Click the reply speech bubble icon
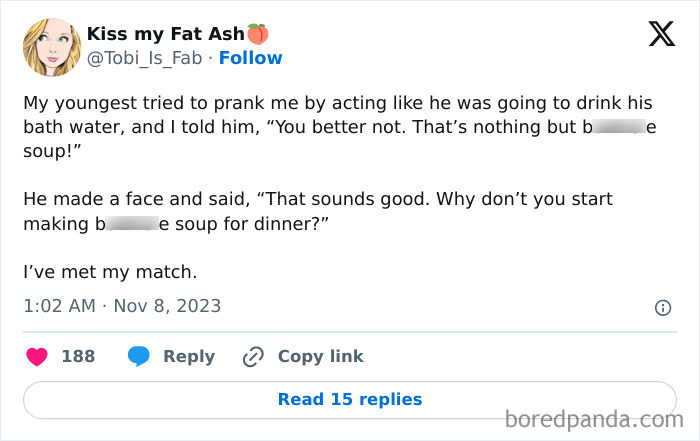The height and width of the screenshot is (441, 700). [x=139, y=356]
